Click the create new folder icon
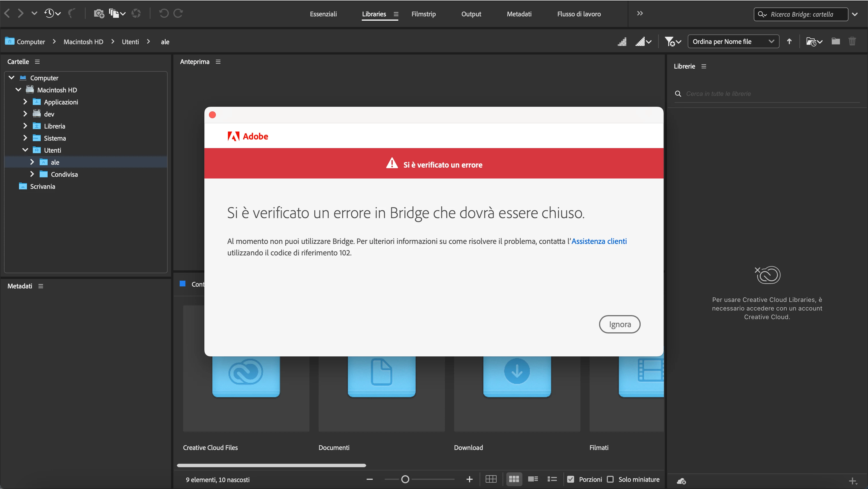 835,41
